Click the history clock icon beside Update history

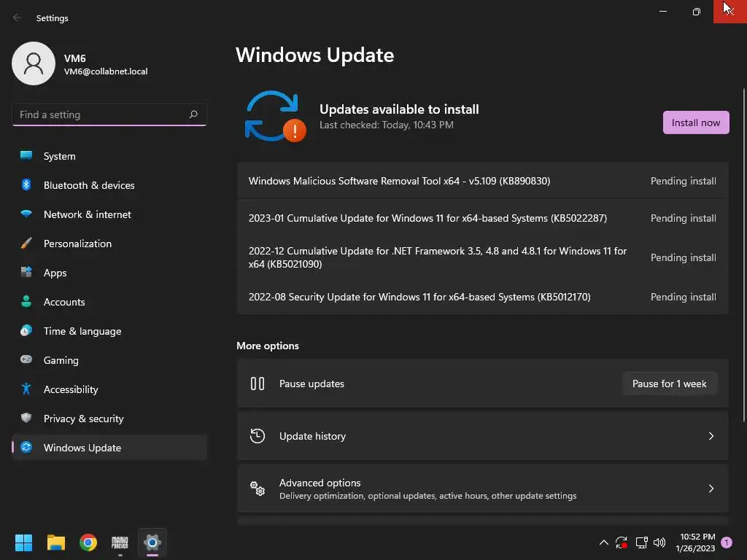258,436
